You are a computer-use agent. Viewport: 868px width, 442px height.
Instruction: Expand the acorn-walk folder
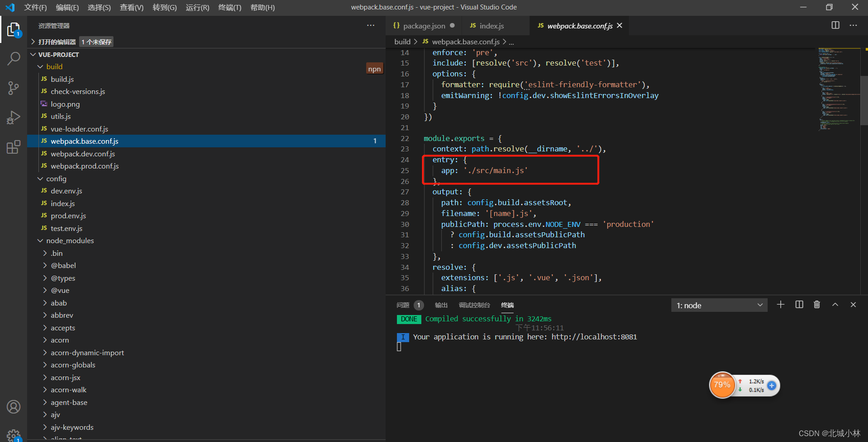[45, 390]
